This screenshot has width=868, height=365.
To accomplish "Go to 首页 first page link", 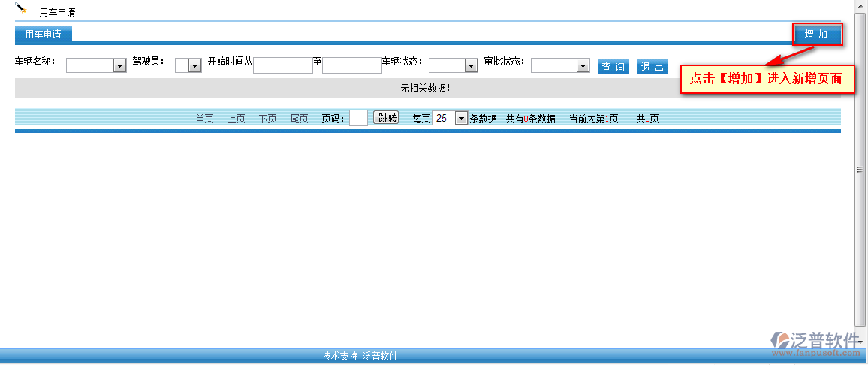I will (x=204, y=119).
